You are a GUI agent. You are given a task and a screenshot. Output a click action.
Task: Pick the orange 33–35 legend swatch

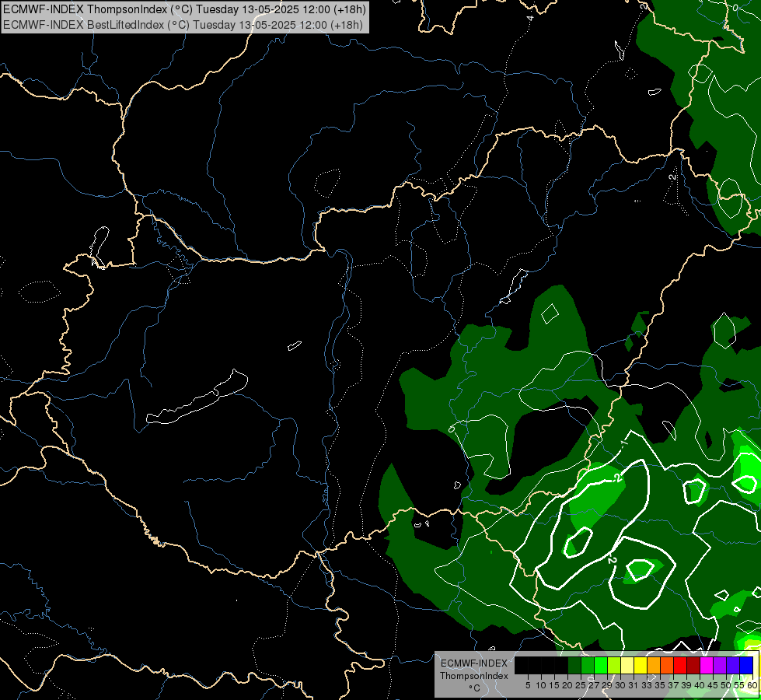654,665
